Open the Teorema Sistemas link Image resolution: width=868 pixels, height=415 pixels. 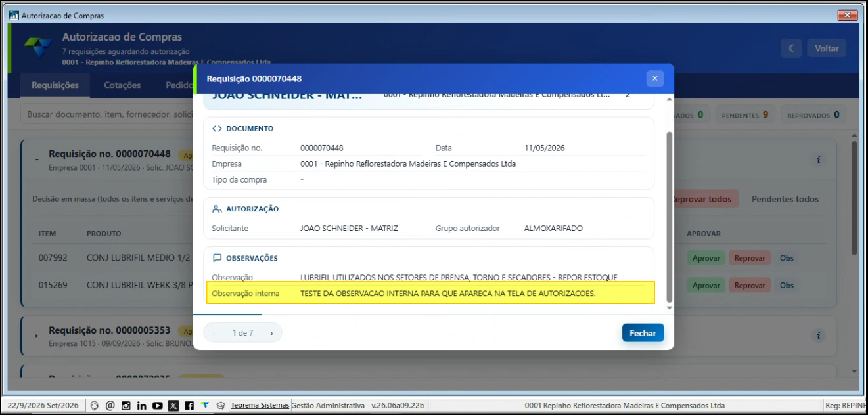click(260, 406)
